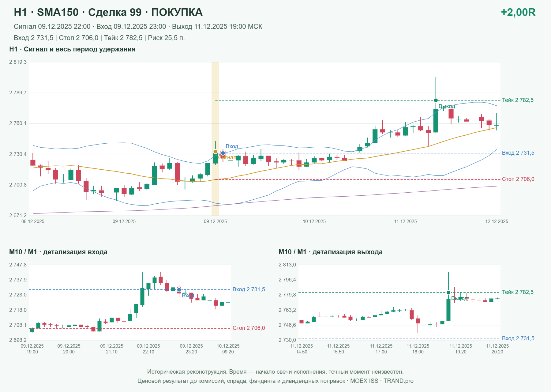Click the '11.12.2025 14:50' time label
Viewport: 551px width, 392px height.
click(302, 349)
